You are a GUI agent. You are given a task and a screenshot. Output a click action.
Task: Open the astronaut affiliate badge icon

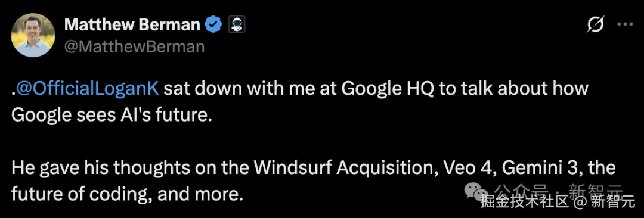pyautogui.click(x=237, y=26)
